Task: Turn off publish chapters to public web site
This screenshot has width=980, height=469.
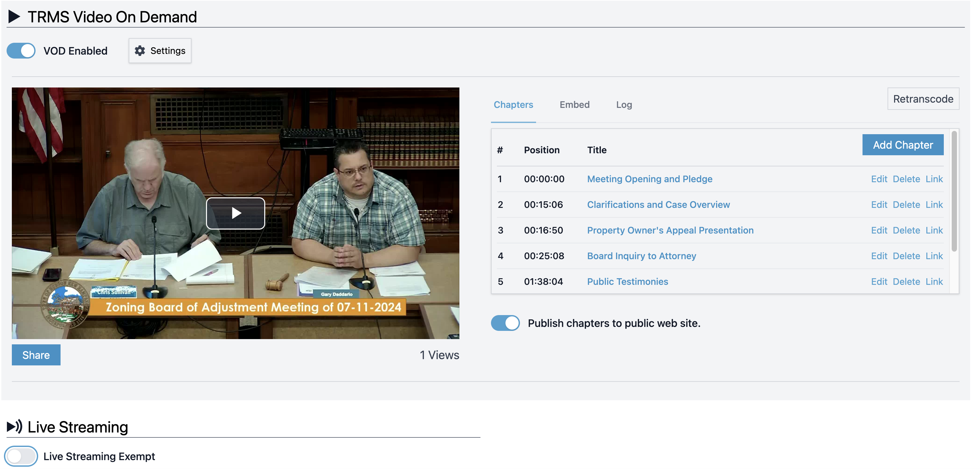Action: coord(505,323)
